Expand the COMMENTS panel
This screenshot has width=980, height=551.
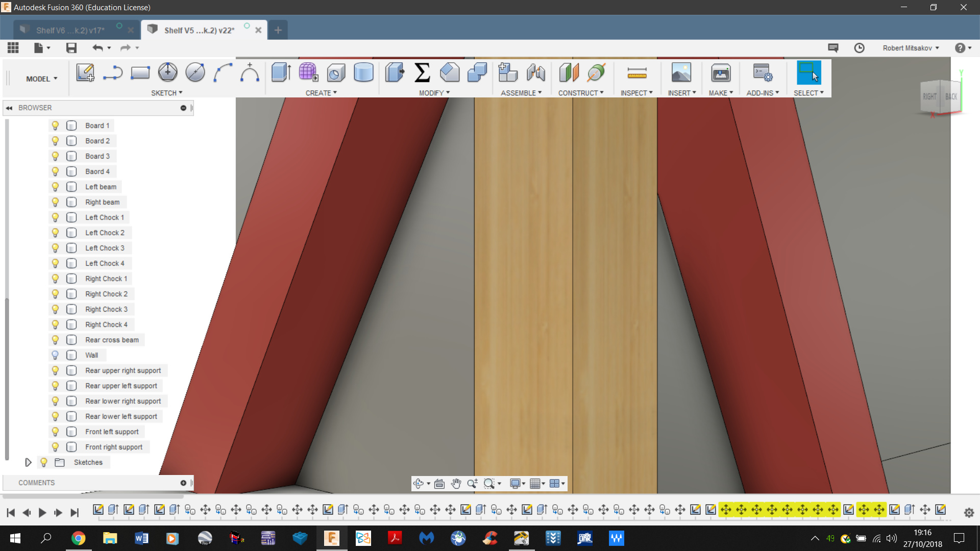(x=183, y=483)
